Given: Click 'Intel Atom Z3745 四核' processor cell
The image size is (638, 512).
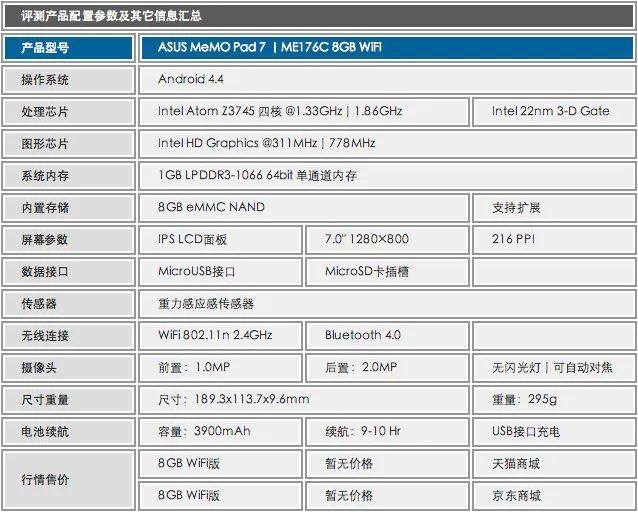Looking at the screenshot, I should coord(304,112).
